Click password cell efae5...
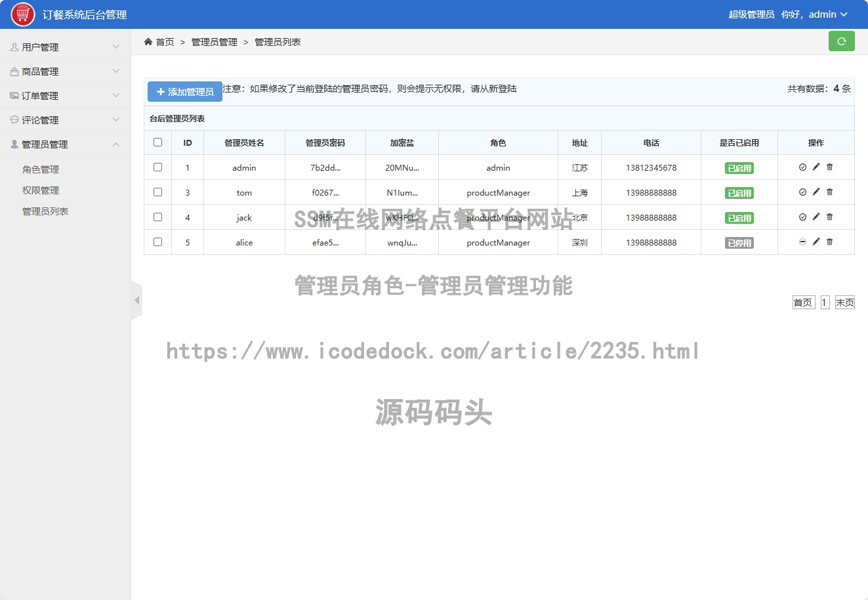Screen dimensions: 868x600 tap(325, 243)
